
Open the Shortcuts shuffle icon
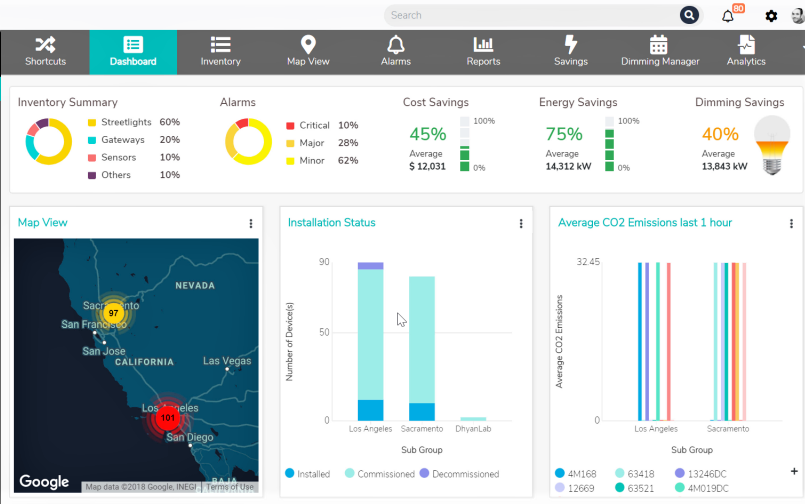45,44
